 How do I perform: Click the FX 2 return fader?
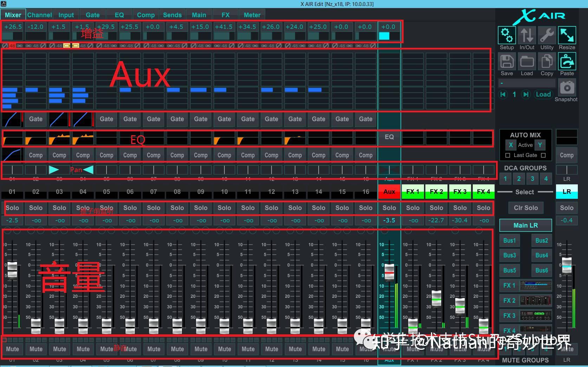(x=436, y=299)
